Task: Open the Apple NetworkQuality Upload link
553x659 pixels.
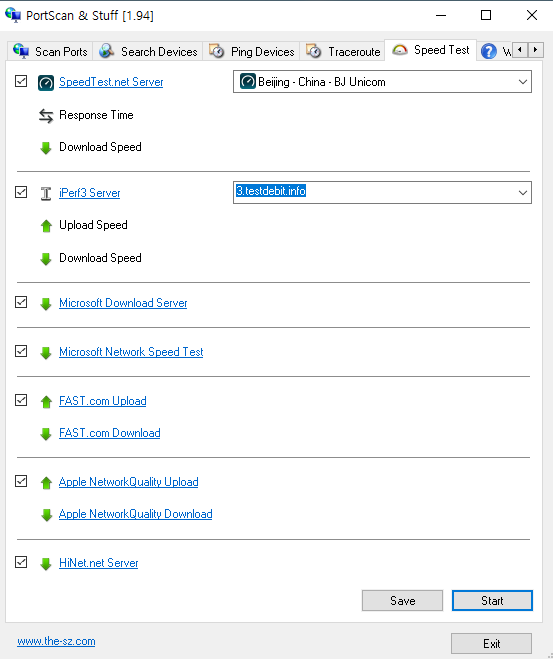Action: [128, 482]
